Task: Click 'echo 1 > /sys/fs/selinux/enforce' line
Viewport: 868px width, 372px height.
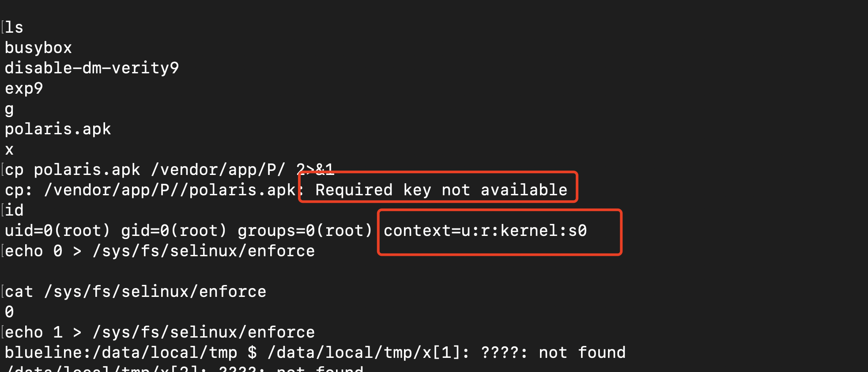Action: [160, 332]
